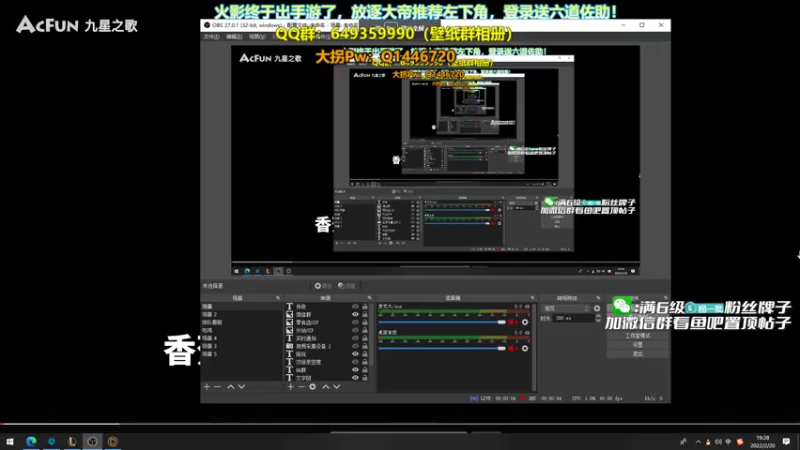Show hidden system tray icons chevron
This screenshot has width=800, height=450.
pos(698,442)
